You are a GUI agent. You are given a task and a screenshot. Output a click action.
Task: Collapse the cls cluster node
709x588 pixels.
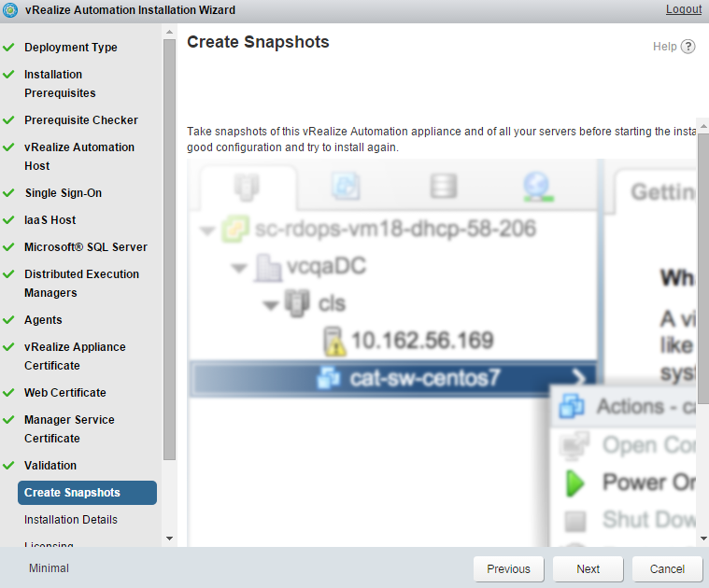[x=271, y=304]
